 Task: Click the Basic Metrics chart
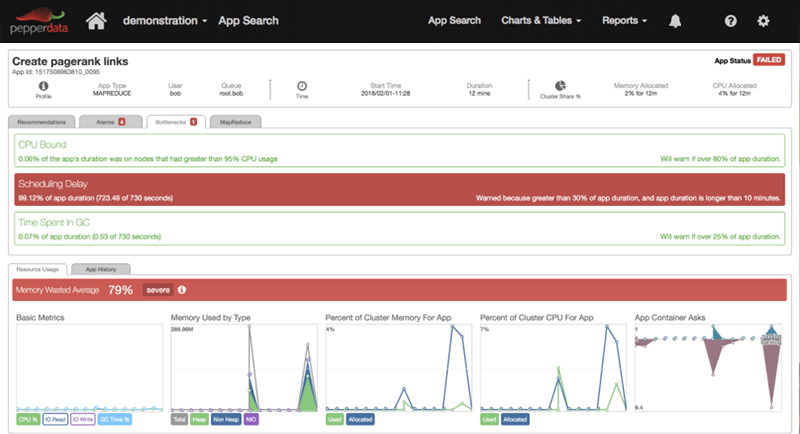(89, 368)
